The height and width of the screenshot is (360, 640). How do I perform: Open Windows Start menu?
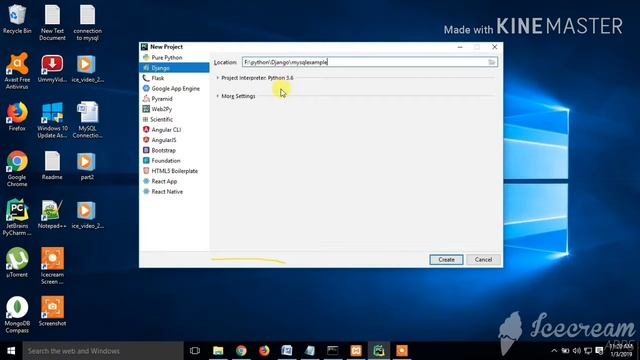pos(11,351)
